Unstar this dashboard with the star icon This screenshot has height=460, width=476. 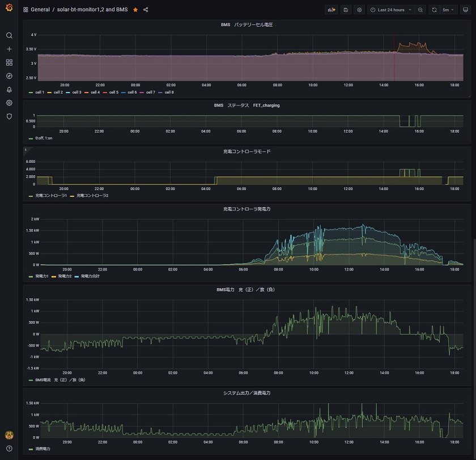click(x=135, y=10)
